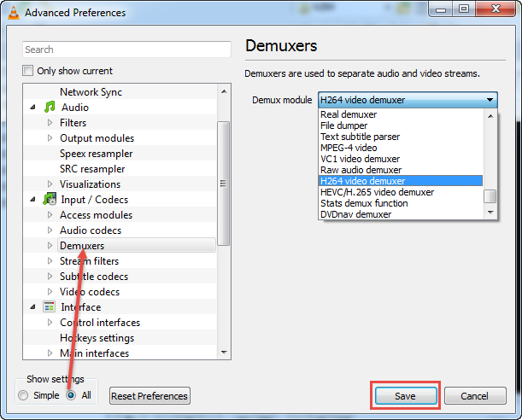Expand the Access modules node

click(x=50, y=215)
